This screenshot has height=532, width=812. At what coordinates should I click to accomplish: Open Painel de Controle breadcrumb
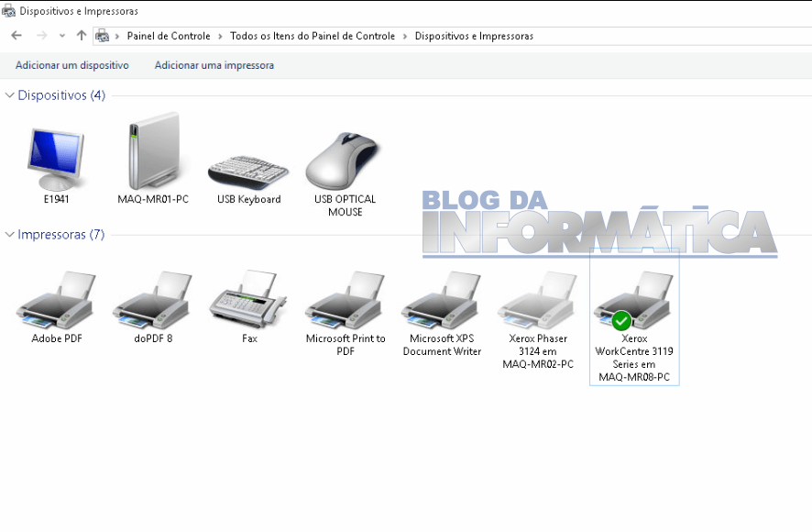(x=169, y=36)
